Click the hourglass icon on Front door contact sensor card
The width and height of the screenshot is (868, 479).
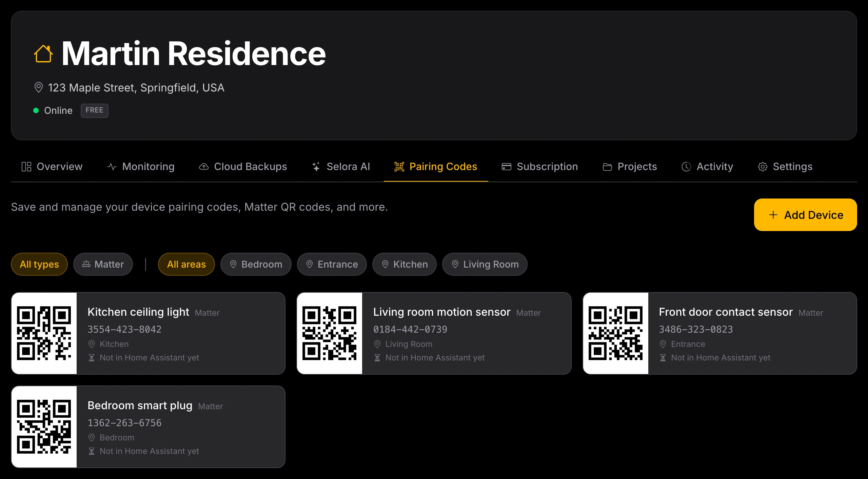(663, 358)
